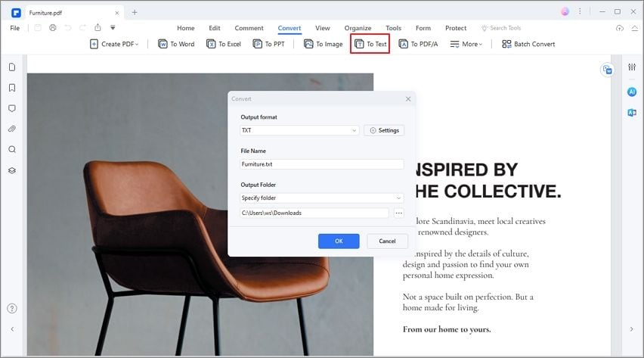Expand the Create PDF dropdown
644x358 pixels.
115,44
